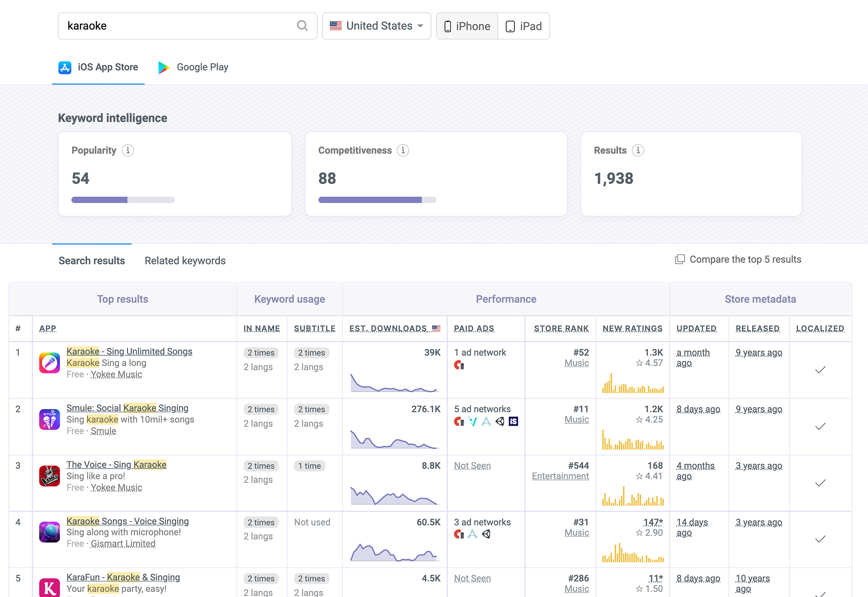
Task: Click the 14 days ago updated cell
Action: click(x=692, y=528)
